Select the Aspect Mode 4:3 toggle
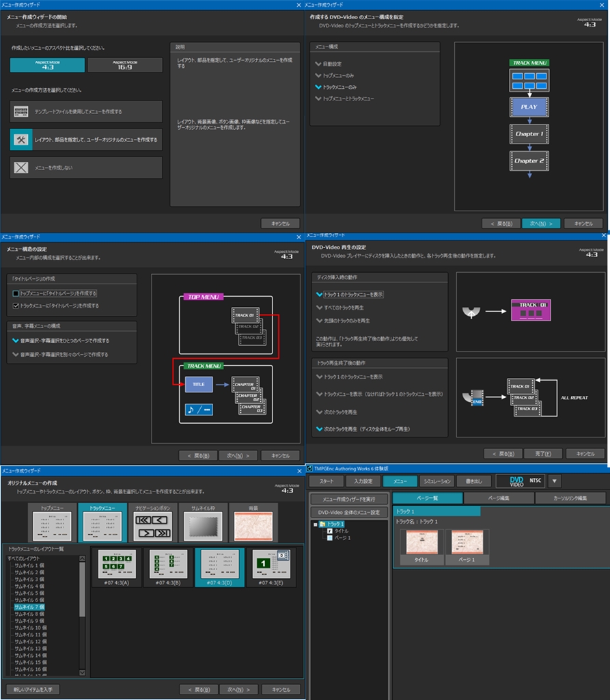This screenshot has width=610, height=700. (47, 65)
